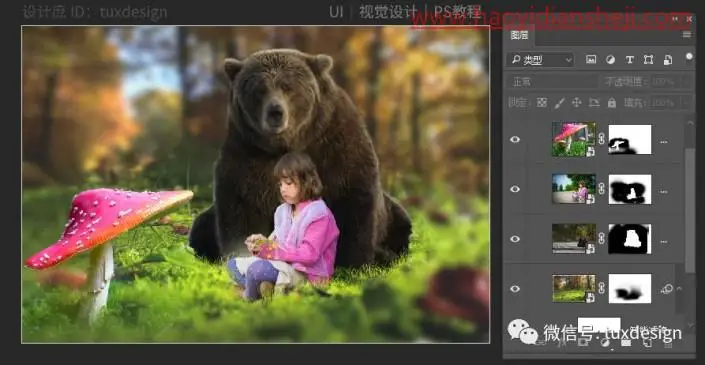The width and height of the screenshot is (705, 365).
Task: Filter layers by adjustment layers icon
Action: [610, 59]
